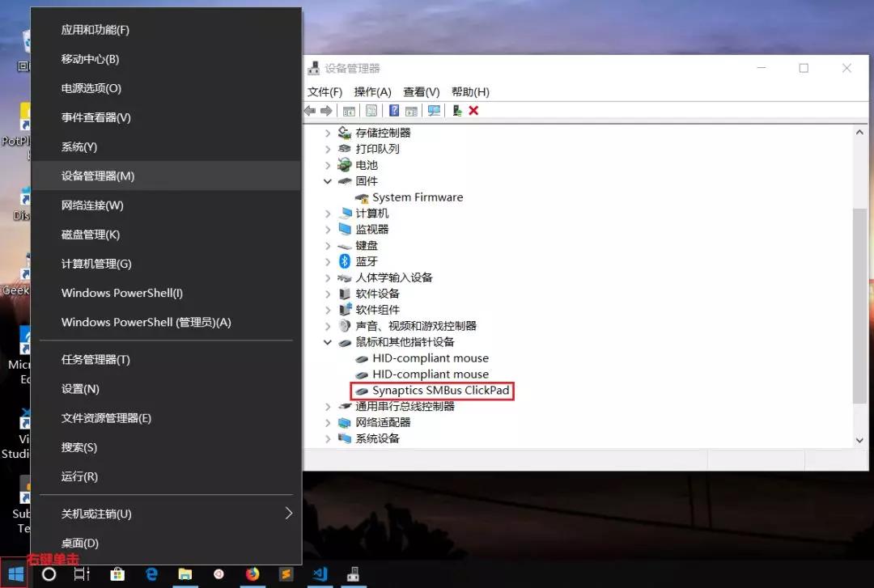Click the back navigation arrow in Device Manager
874x588 pixels.
(310, 110)
